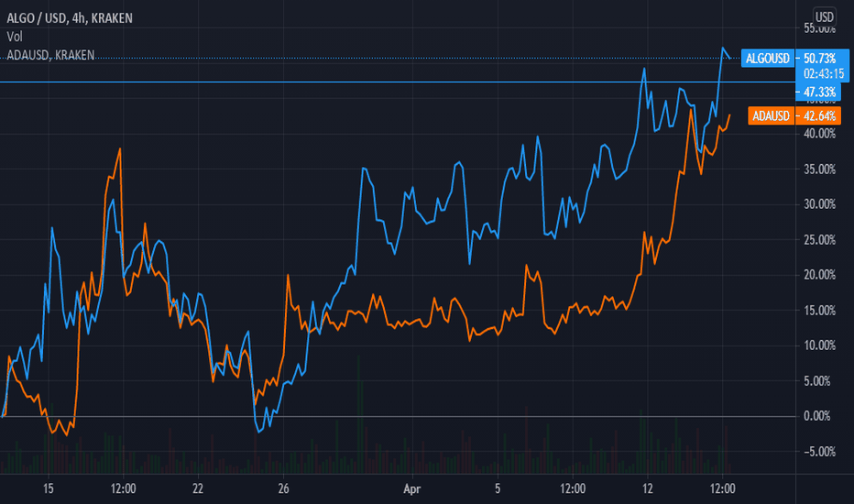Click the 22 date label on time axis

(198, 488)
